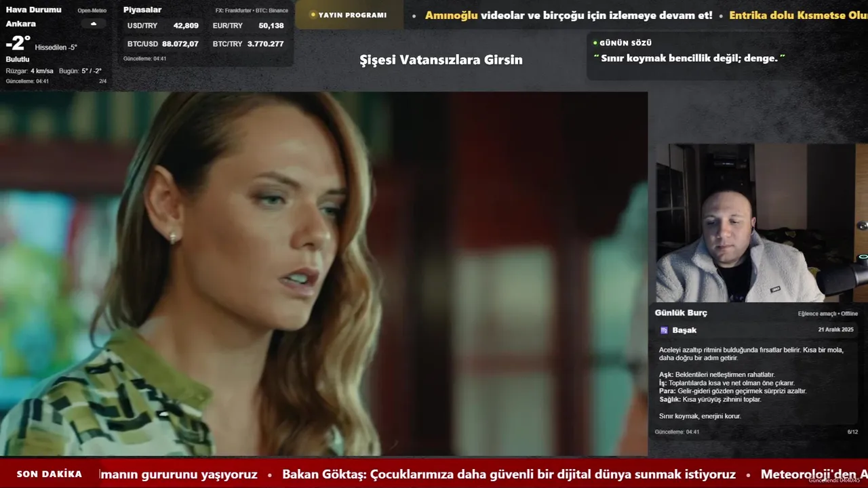Viewport: 868px width, 488px height.
Task: Click the Aceleyi azaltıp ritmini horoscope paragraph
Action: 751,354
